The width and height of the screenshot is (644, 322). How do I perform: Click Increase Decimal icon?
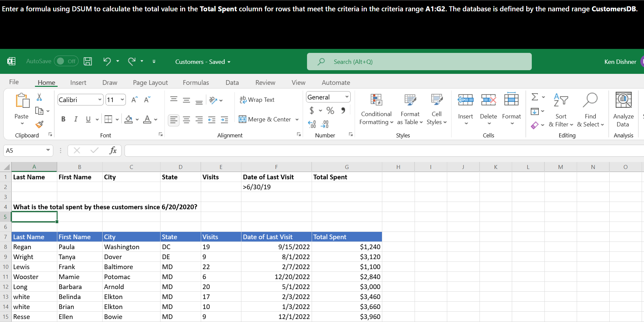(x=312, y=124)
